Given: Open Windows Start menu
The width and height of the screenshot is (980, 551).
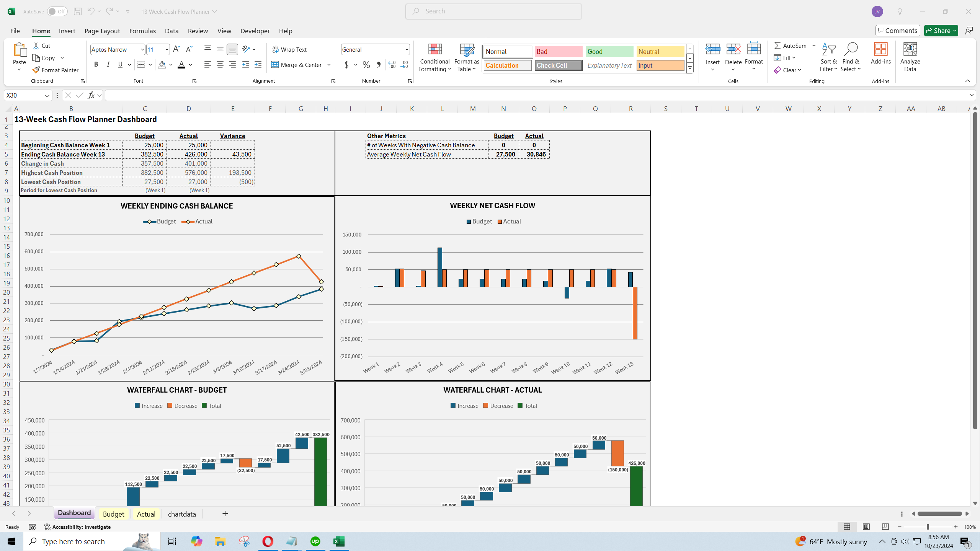Looking at the screenshot, I should click(x=11, y=541).
